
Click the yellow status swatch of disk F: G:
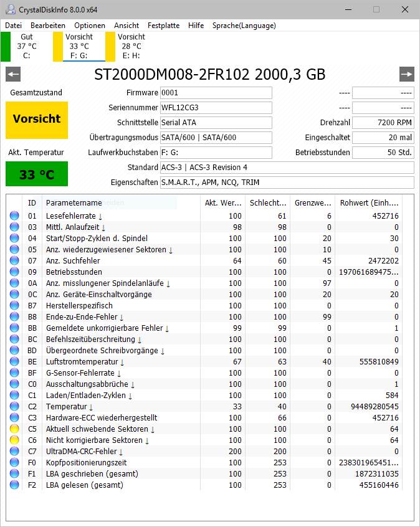point(58,46)
